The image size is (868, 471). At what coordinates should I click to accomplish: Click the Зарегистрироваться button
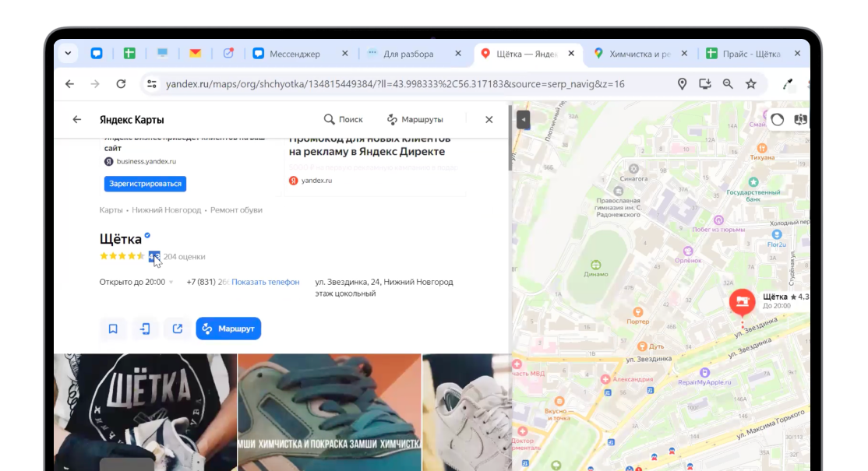pos(145,184)
